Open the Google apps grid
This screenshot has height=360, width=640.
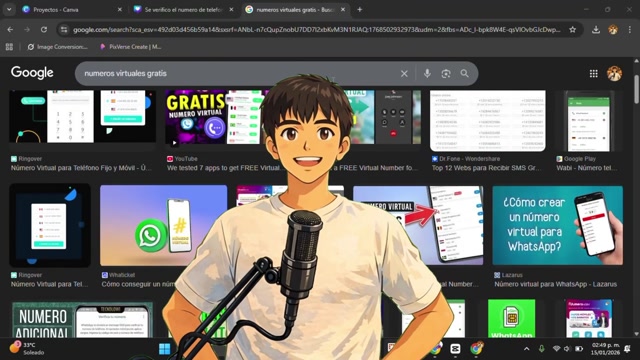593,73
